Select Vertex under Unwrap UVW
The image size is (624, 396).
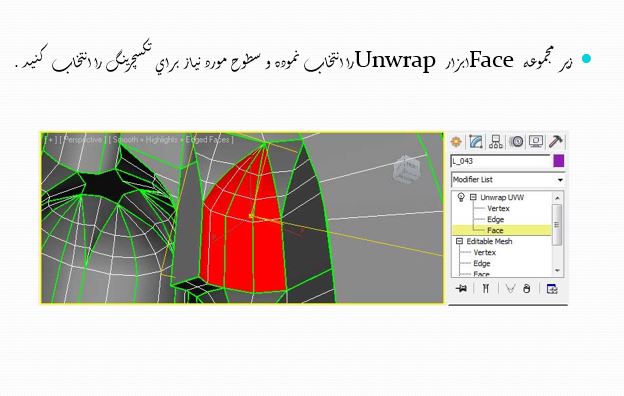498,209
